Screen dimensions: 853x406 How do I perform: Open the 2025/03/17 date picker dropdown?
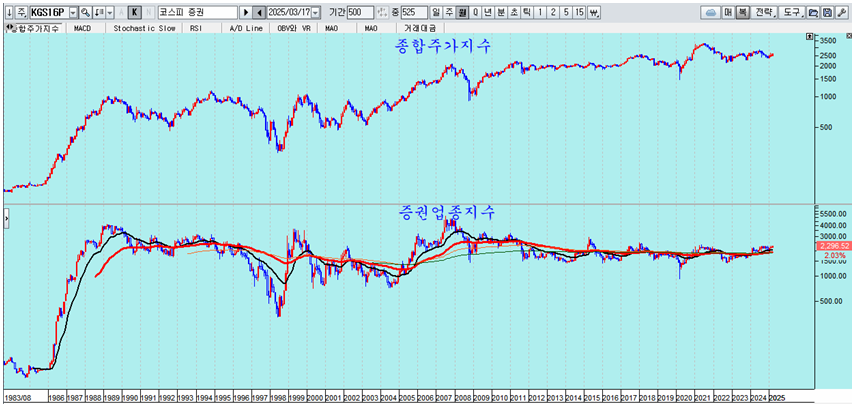316,12
